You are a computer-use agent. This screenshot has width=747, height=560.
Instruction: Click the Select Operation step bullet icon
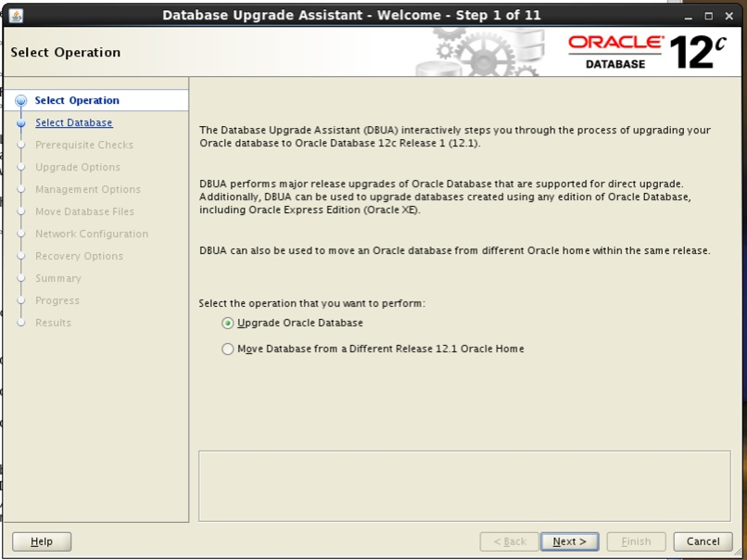(x=21, y=100)
